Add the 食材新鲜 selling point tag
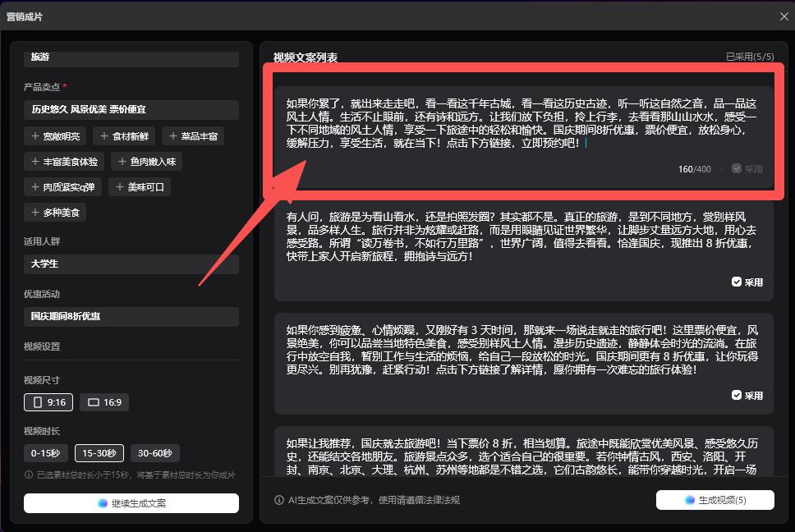 pos(124,136)
